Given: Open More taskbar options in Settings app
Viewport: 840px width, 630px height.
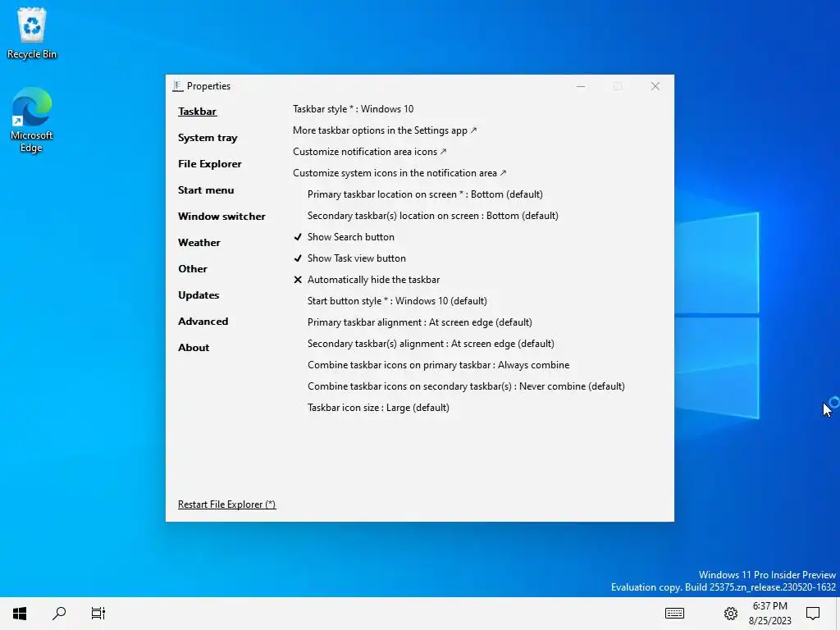Looking at the screenshot, I should pyautogui.click(x=385, y=130).
